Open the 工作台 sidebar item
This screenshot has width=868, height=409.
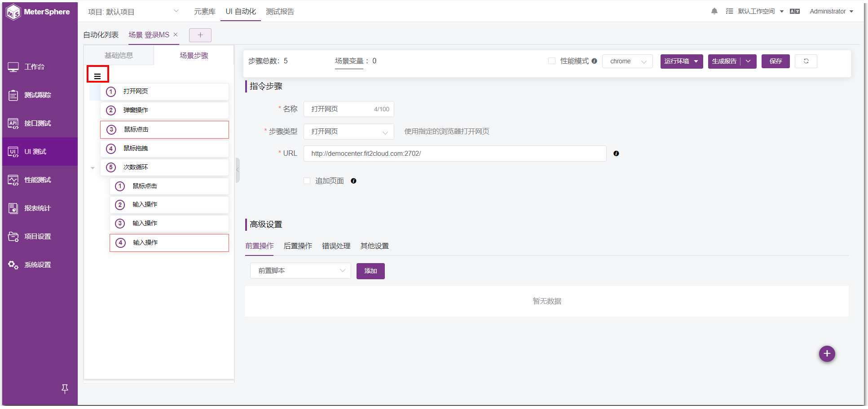[40, 67]
